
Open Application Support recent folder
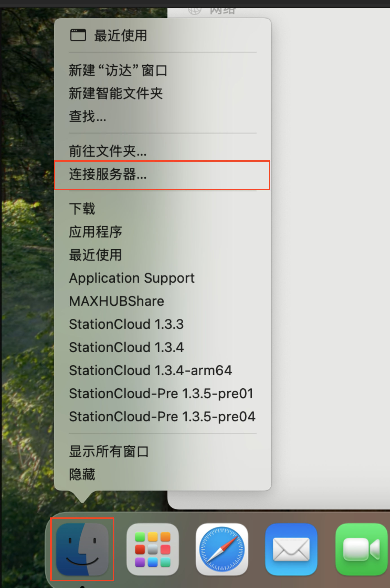tap(132, 278)
